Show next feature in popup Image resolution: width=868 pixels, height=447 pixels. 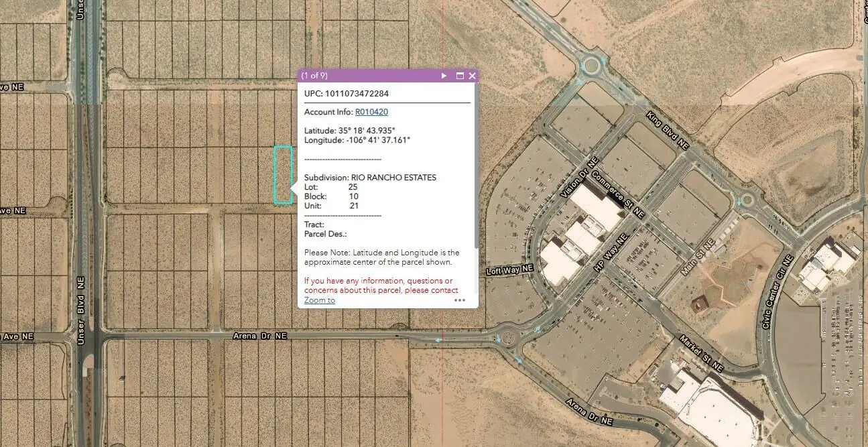[444, 76]
